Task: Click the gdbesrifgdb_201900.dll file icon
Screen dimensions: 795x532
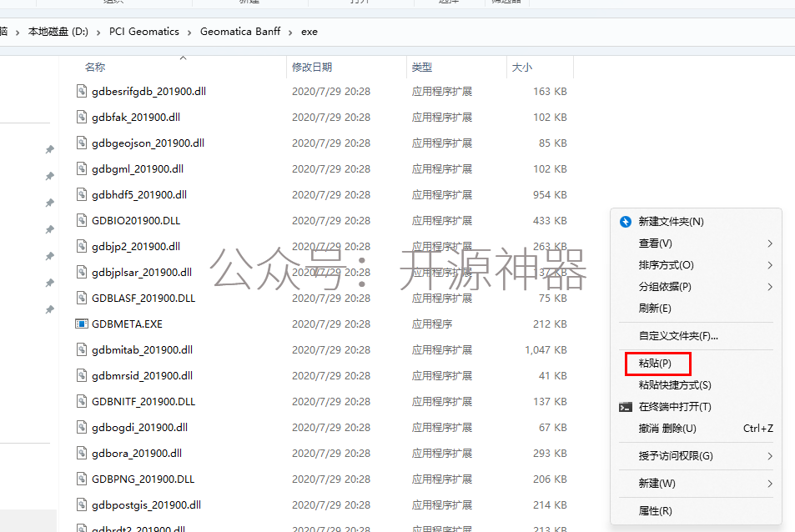Action: [x=82, y=91]
